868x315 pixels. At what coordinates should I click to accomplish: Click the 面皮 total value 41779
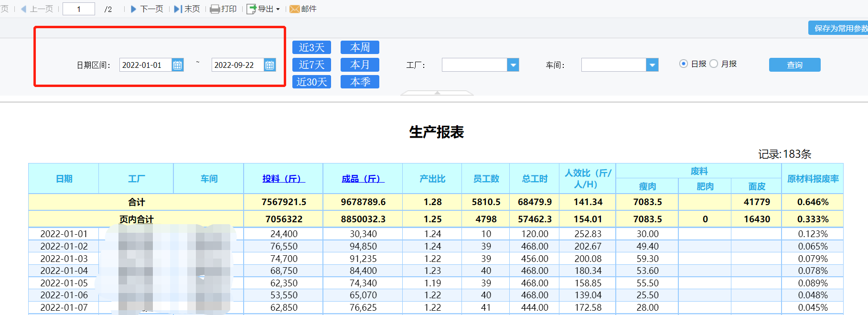(757, 202)
